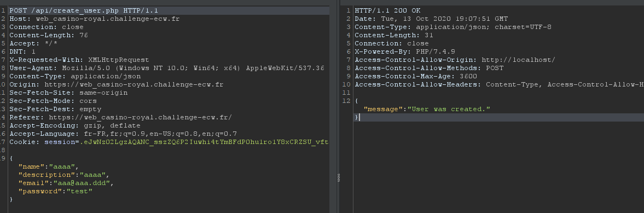Click the response Content-Type charset=UTF-8 header
This screenshot has height=213, width=644.
[x=453, y=27]
